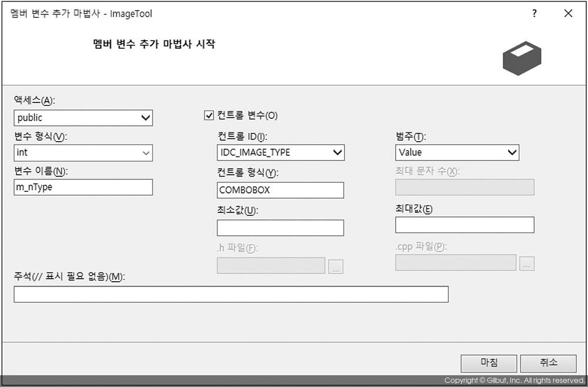Open the 컨트롤 ID IDC_IMAGE_TYPE dropdown
This screenshot has width=588, height=387.
(x=280, y=152)
